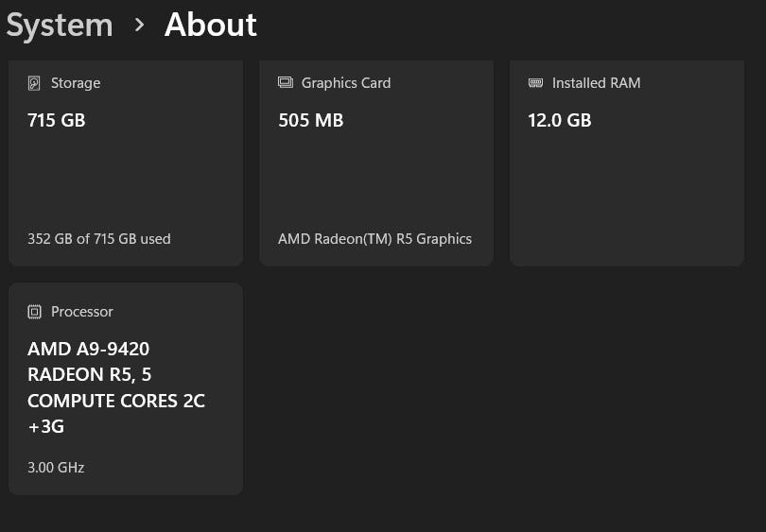Image resolution: width=766 pixels, height=532 pixels.
Task: Click the Installed RAM label
Action: point(597,83)
